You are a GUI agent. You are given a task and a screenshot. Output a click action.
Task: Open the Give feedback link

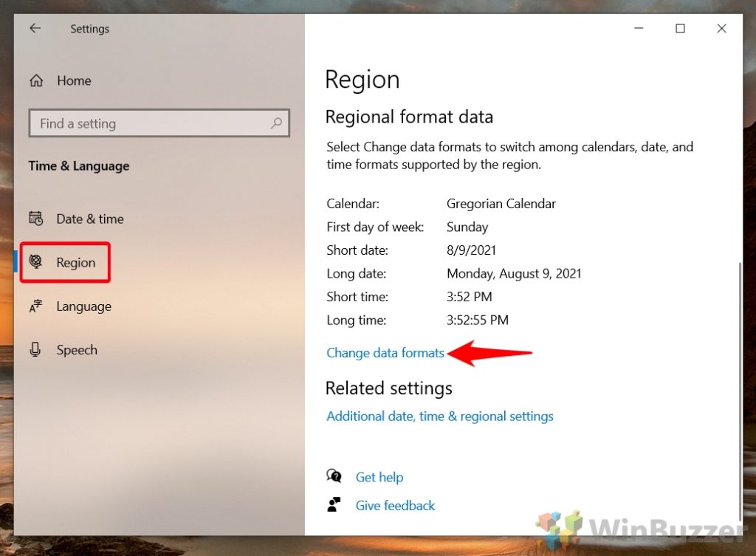coord(396,505)
